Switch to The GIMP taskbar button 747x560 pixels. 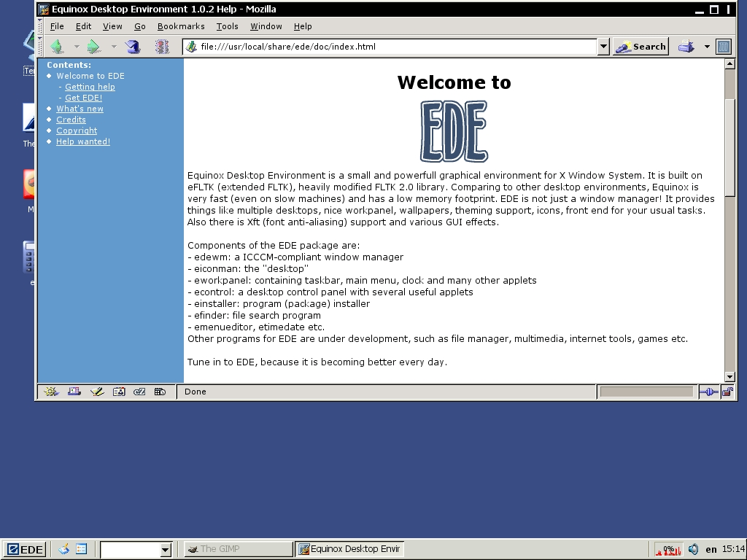[239, 549]
